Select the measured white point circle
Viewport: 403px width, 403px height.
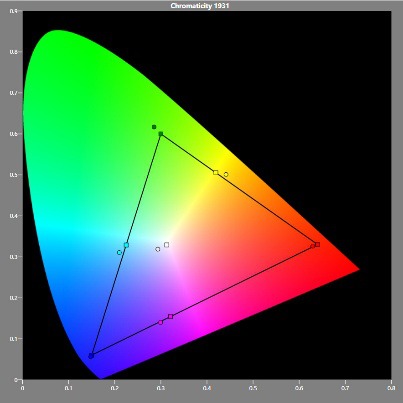tap(158, 249)
